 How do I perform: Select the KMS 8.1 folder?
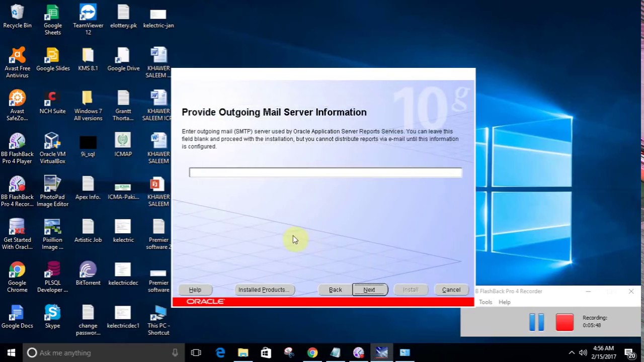(x=88, y=59)
